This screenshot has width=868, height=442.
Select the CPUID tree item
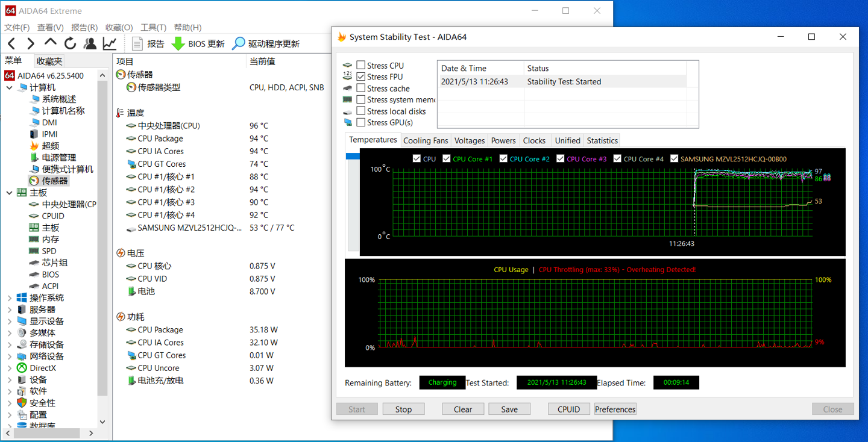point(47,216)
